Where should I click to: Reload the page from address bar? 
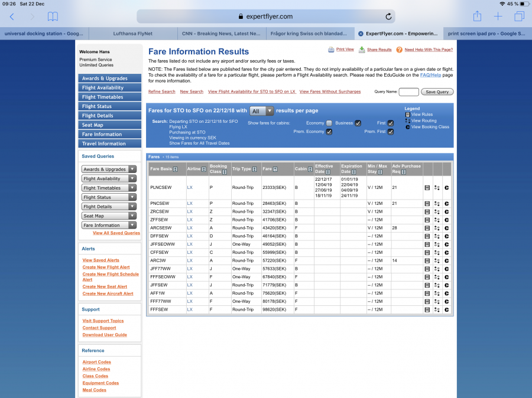pos(388,17)
